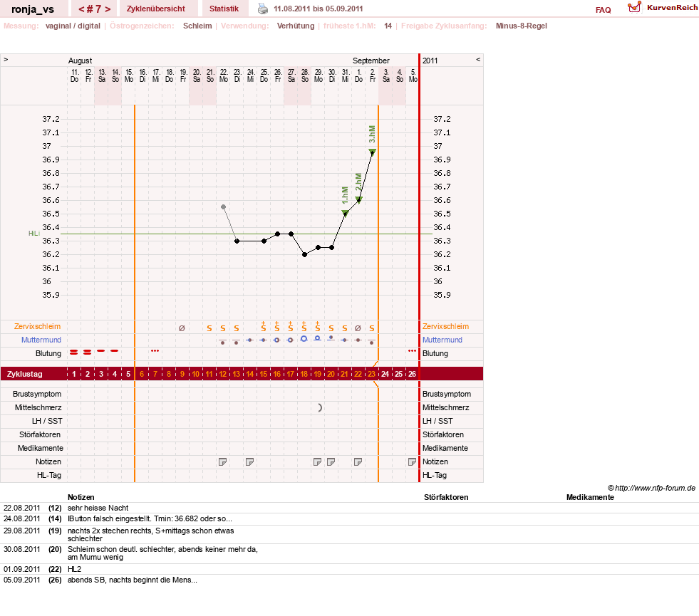This screenshot has width=699, height=616.
Task: Open note icon on cycle day 20
Action: [331, 462]
